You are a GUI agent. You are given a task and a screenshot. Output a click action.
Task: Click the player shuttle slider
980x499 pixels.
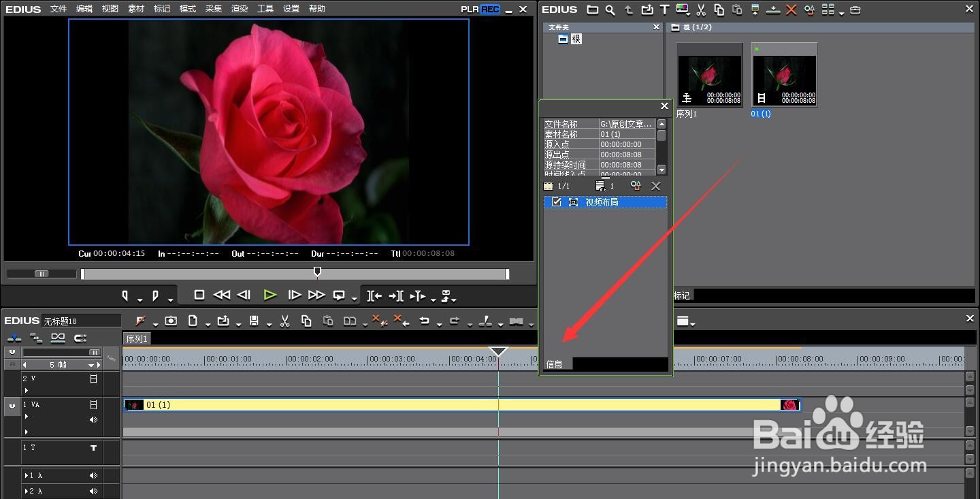coord(42,274)
